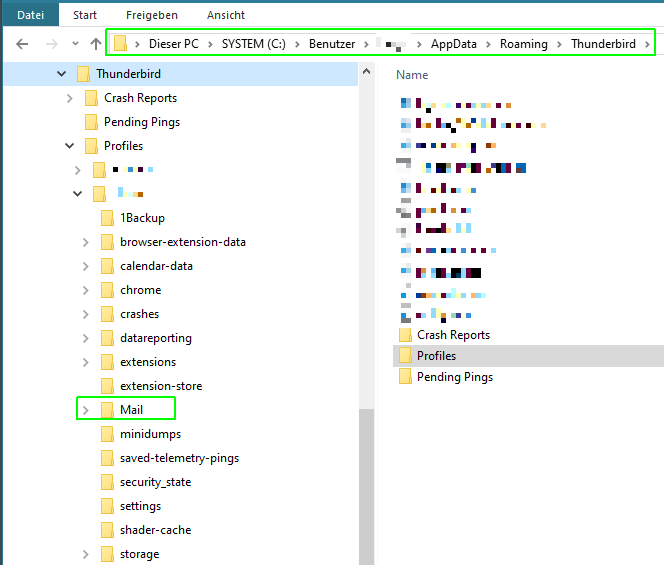Screen dimensions: 664x565
Task: Expand the extensions tree node
Action: click(86, 362)
